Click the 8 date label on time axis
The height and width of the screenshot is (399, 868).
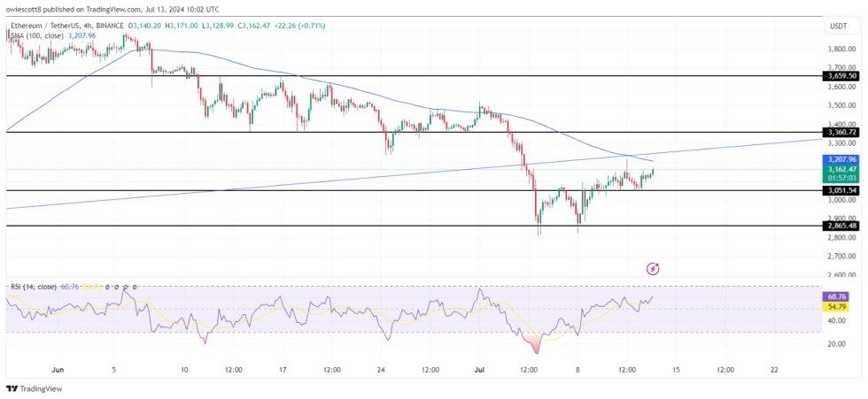click(x=577, y=369)
